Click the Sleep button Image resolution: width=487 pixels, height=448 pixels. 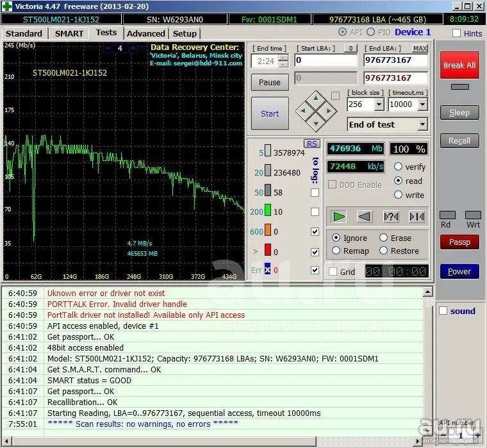[459, 112]
